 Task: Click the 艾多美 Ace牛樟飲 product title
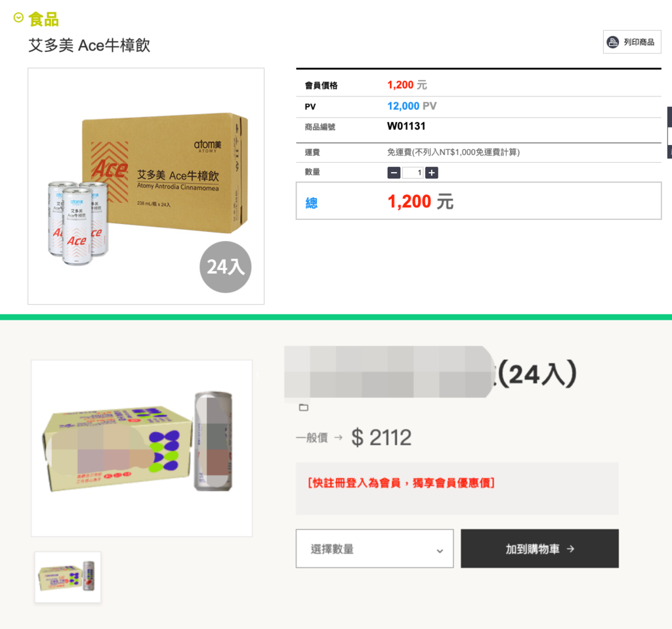coord(89,45)
